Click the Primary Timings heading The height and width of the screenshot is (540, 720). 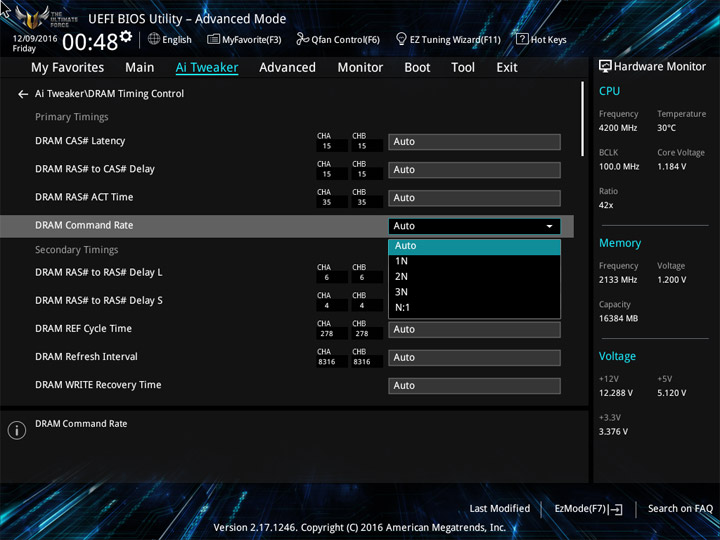[x=72, y=117]
